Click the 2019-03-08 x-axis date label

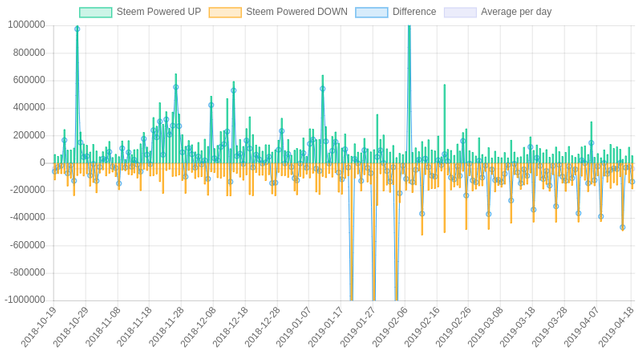484,327
